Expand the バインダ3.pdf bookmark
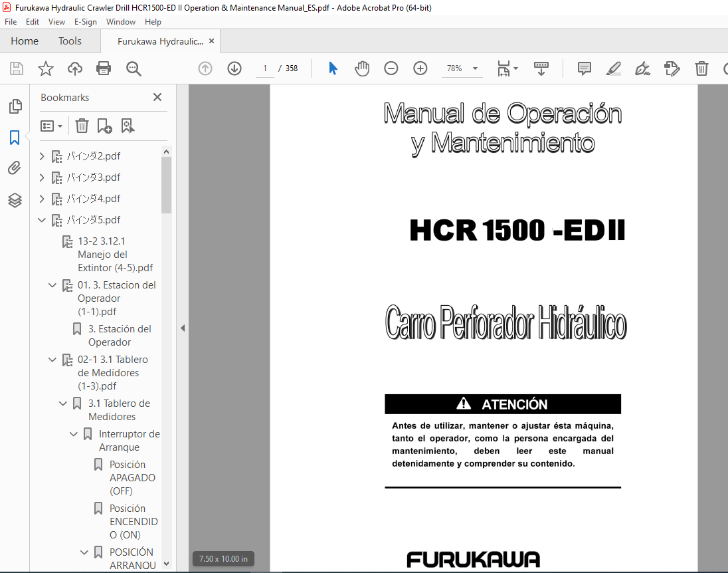This screenshot has width=728, height=573. pos(42,177)
